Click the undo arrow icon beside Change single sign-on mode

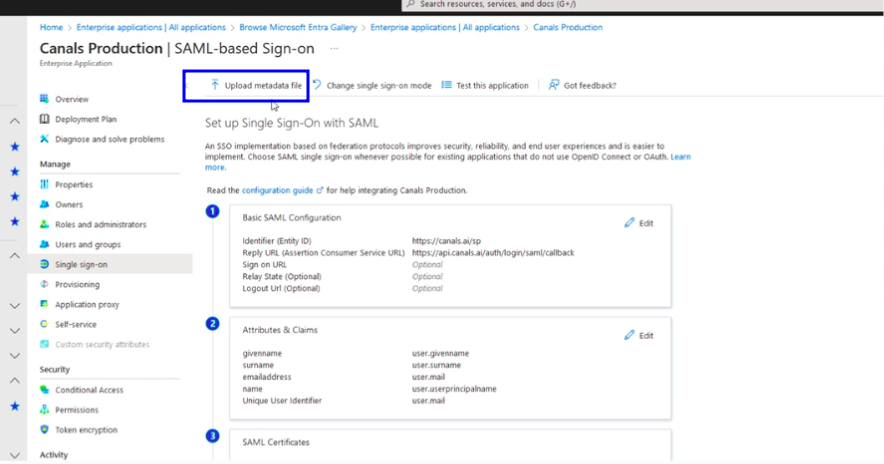(317, 85)
